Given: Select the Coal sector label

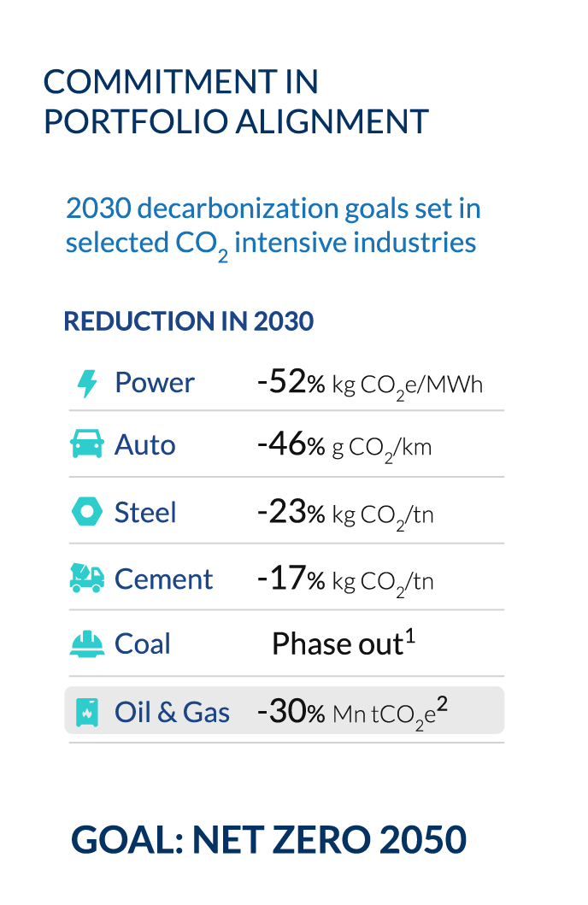Looking at the screenshot, I should tap(143, 644).
